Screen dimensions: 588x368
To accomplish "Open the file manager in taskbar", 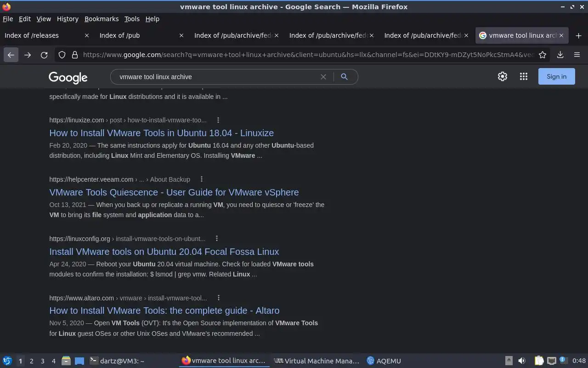I will 66,361.
